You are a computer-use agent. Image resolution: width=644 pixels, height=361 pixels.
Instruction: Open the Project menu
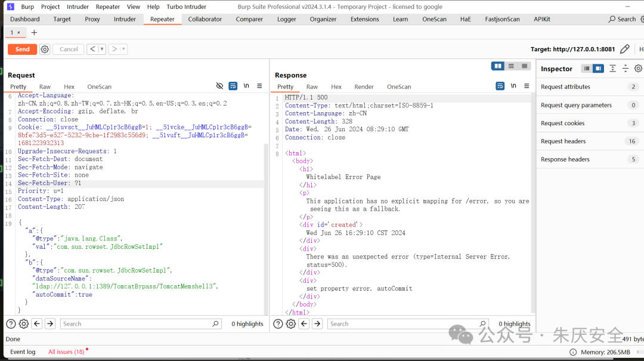click(51, 7)
